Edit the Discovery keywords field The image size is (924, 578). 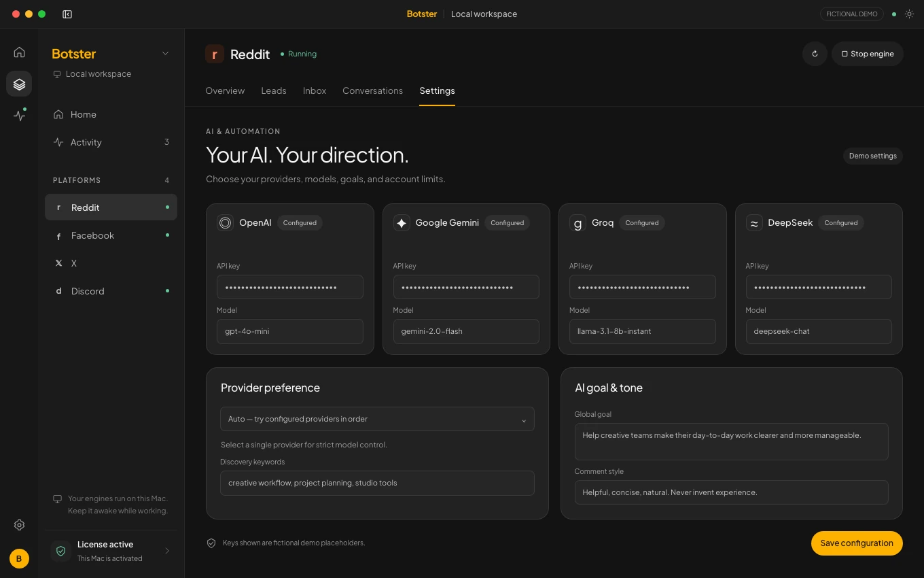tap(377, 483)
